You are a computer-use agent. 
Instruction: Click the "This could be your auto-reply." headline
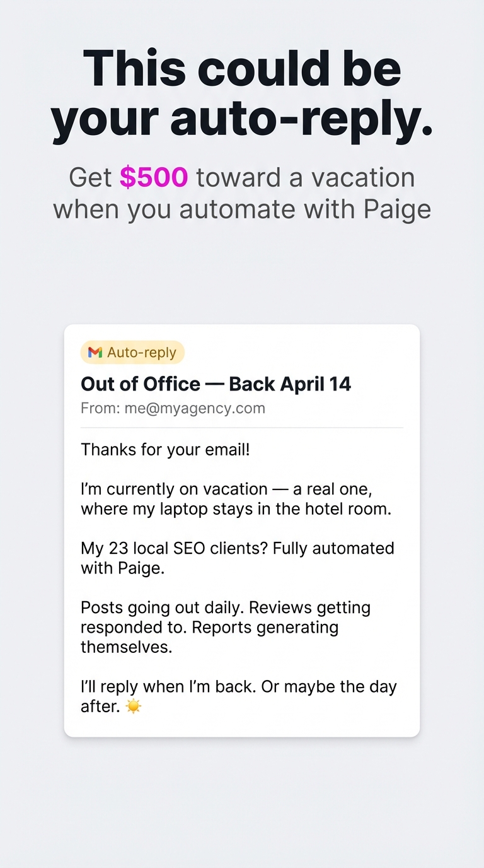tap(242, 93)
